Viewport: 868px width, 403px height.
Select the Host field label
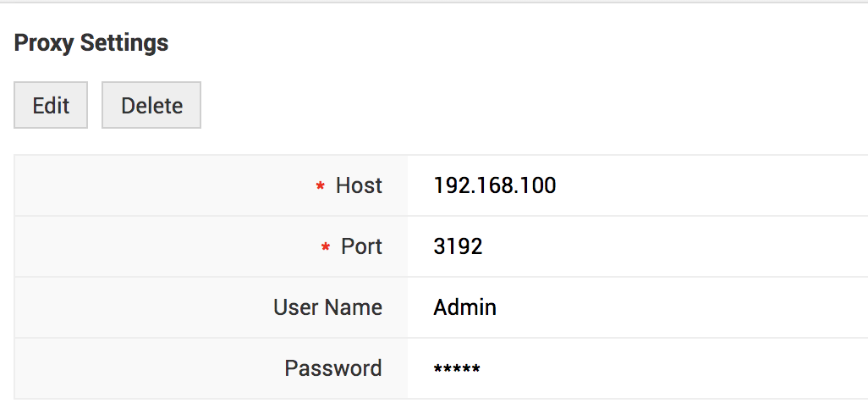click(359, 185)
